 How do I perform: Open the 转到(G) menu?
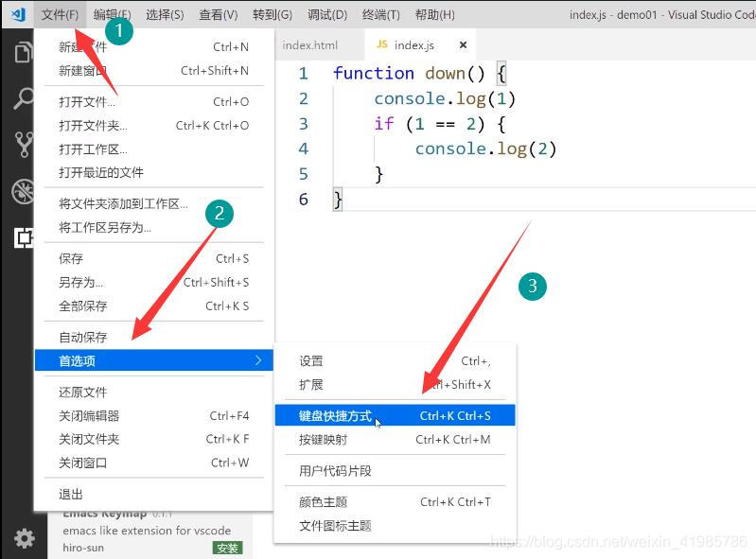(x=273, y=15)
